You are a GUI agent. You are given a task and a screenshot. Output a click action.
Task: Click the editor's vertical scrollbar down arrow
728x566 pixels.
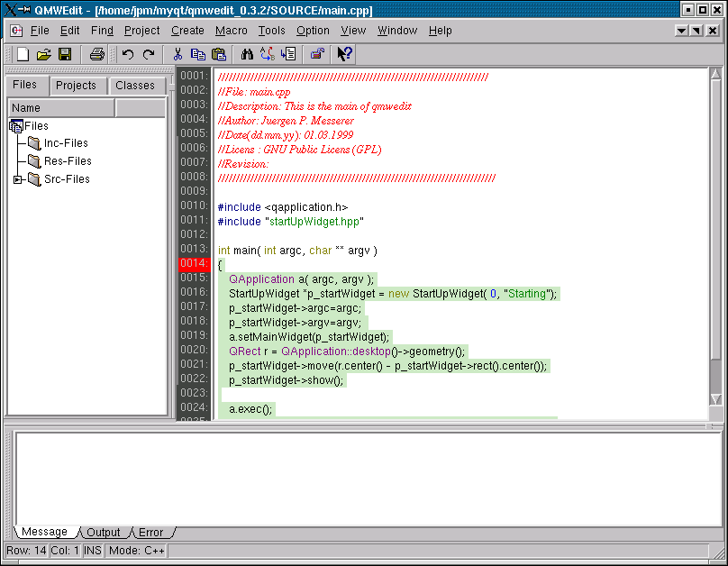pos(715,399)
